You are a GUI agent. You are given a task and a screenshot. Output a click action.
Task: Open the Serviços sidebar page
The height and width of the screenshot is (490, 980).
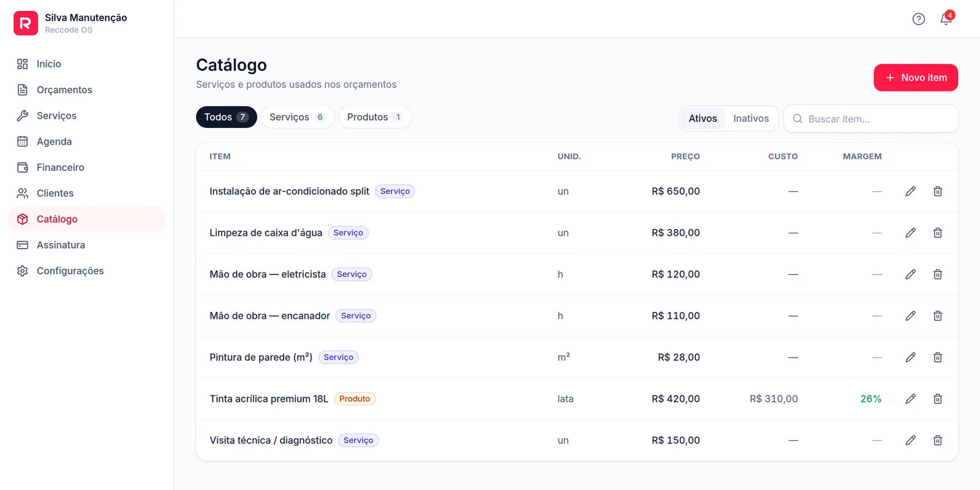point(87,116)
